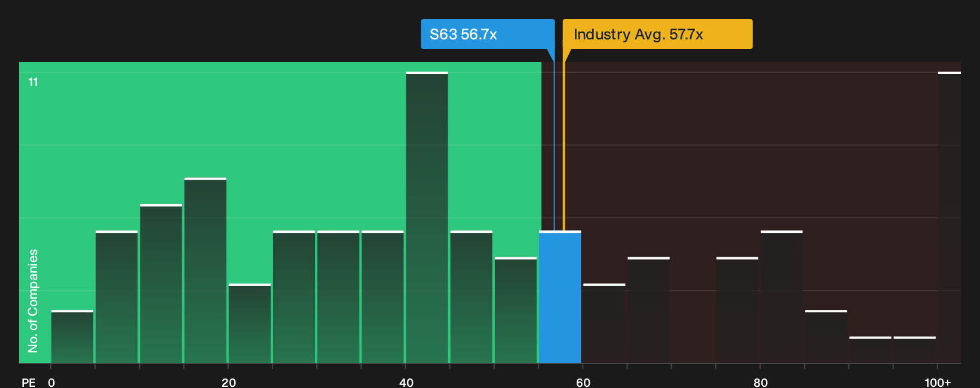Select the short bar at PE 95-100
The height and width of the screenshot is (388, 980).
915,350
